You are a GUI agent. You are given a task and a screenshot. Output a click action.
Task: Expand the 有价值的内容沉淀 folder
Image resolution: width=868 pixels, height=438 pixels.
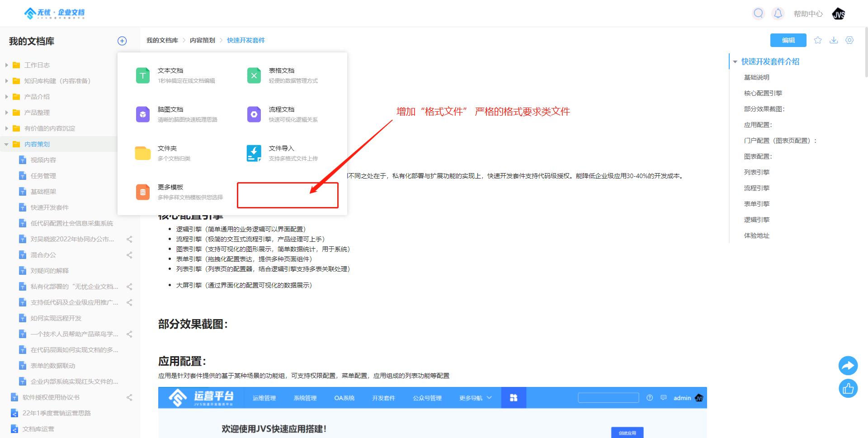6,128
